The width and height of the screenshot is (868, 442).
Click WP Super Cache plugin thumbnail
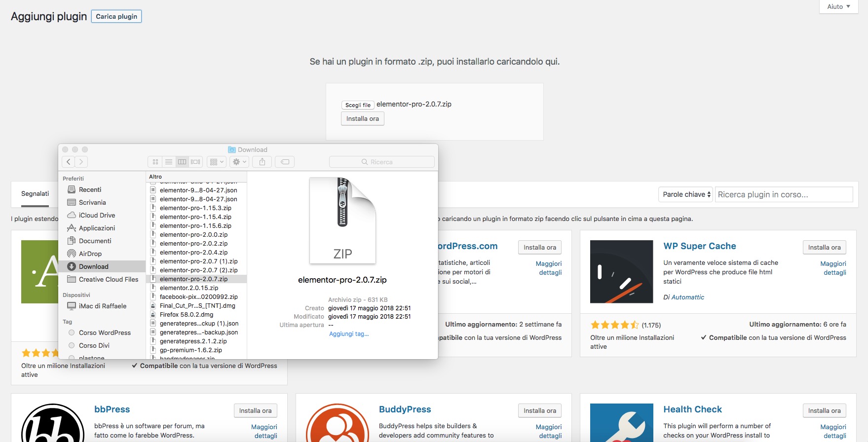[x=622, y=272]
